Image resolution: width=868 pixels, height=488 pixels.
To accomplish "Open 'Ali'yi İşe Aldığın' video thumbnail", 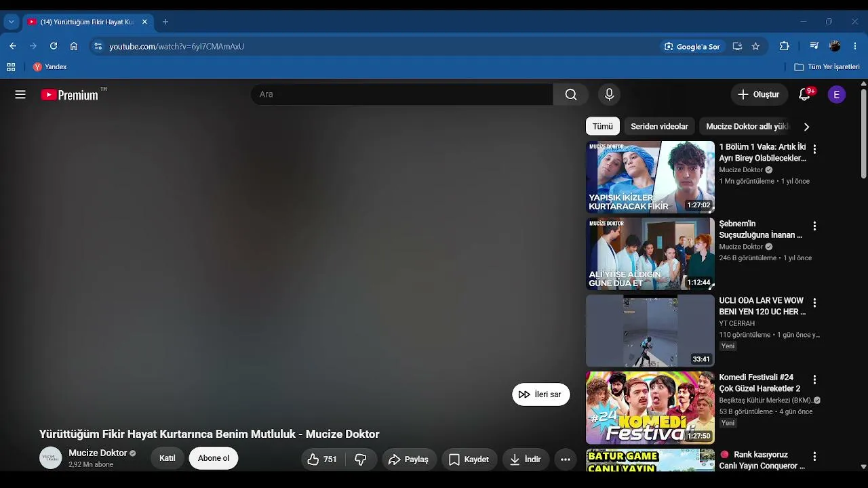I will pos(650,254).
